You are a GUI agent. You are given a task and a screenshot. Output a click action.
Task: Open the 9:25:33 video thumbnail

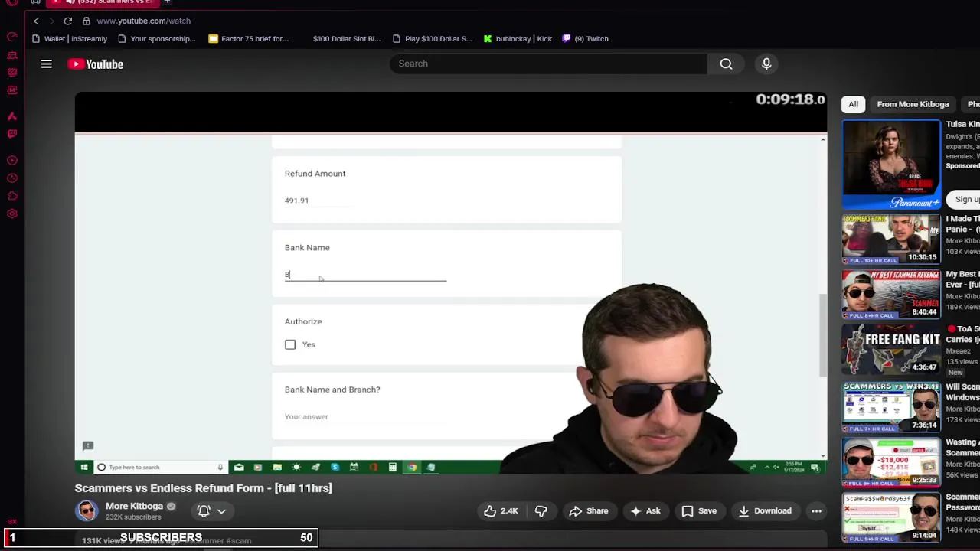point(891,461)
